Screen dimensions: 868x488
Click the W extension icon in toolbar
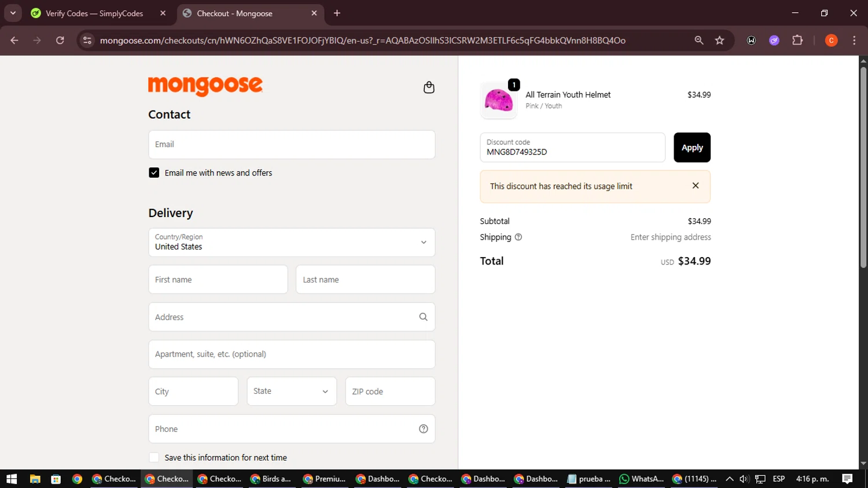751,41
